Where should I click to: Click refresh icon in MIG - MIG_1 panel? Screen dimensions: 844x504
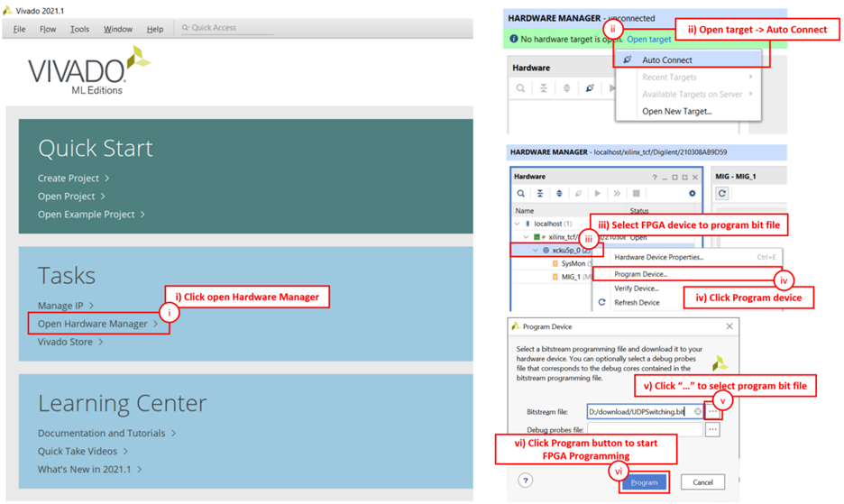click(x=722, y=193)
